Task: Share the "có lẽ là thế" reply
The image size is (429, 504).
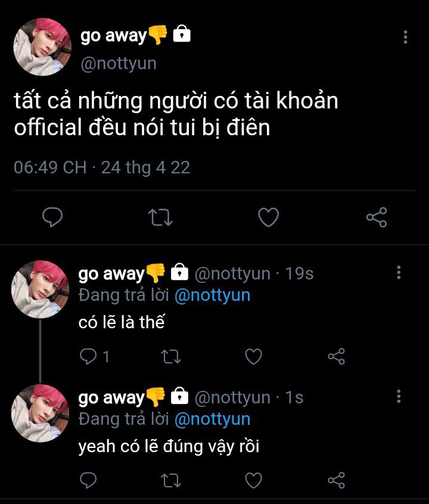Action: click(x=337, y=356)
